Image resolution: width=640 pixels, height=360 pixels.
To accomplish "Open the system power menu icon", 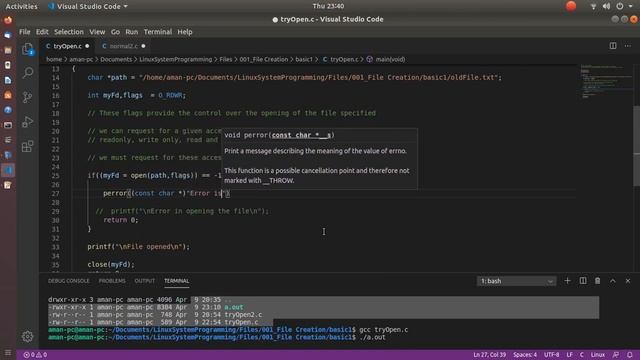I will coord(620,6).
